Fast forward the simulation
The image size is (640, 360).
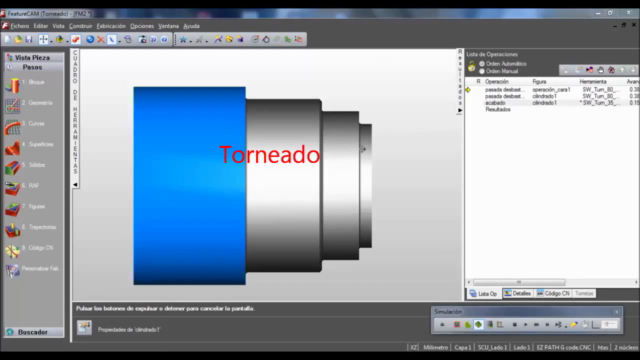[536, 325]
